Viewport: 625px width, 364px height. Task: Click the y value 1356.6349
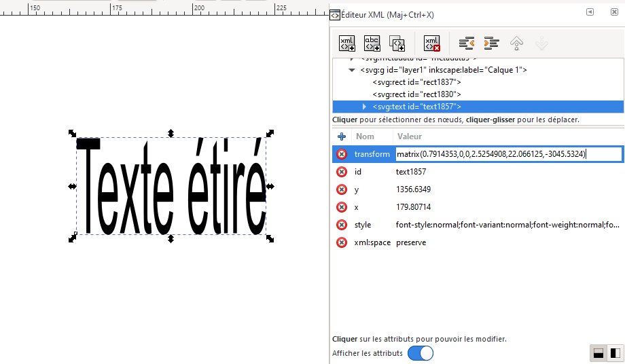coord(413,189)
